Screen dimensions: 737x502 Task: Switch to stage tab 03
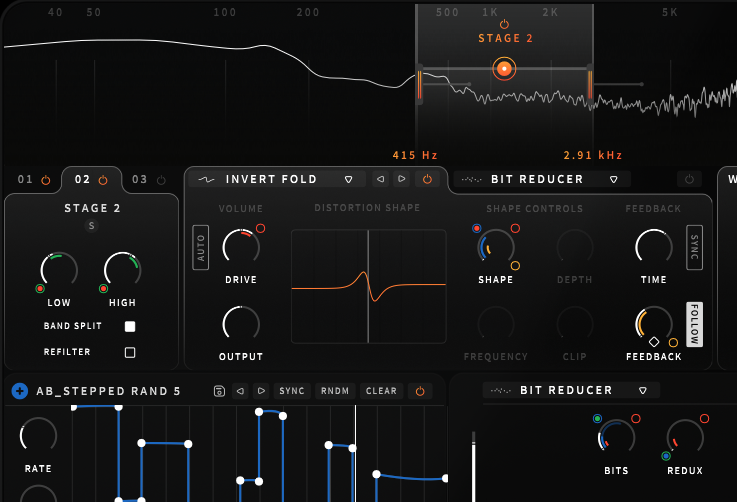point(147,180)
